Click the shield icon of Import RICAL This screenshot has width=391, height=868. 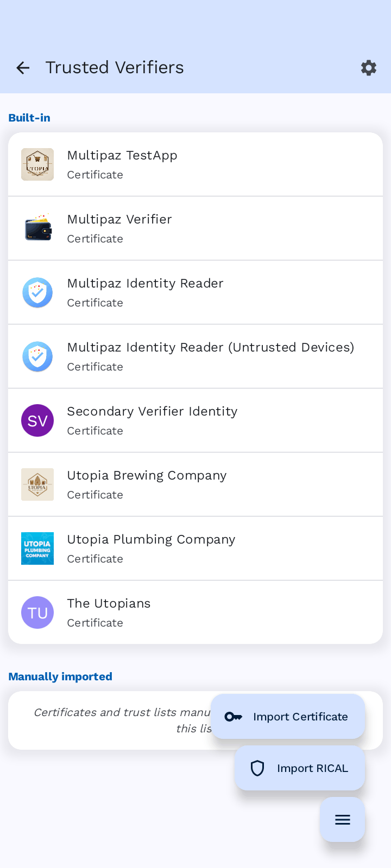click(257, 768)
